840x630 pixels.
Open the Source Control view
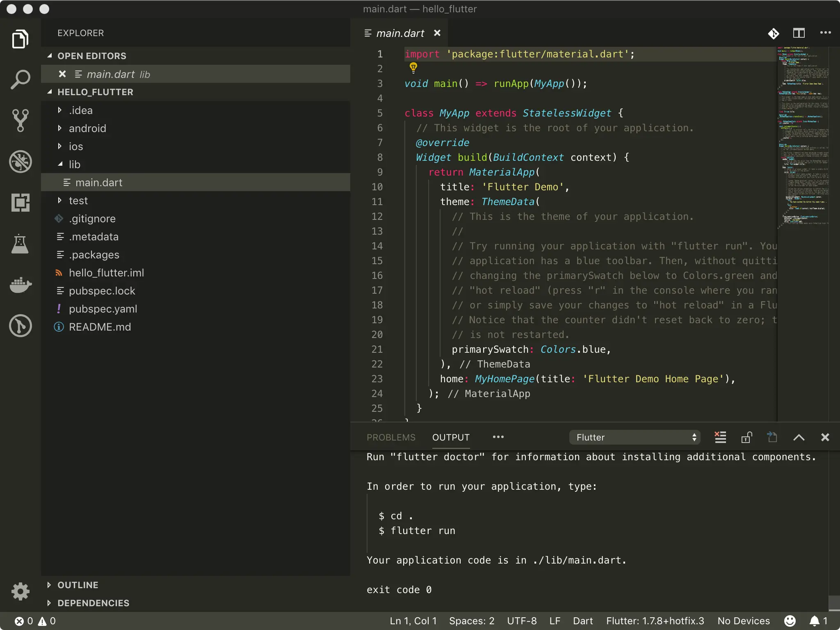coord(20,120)
